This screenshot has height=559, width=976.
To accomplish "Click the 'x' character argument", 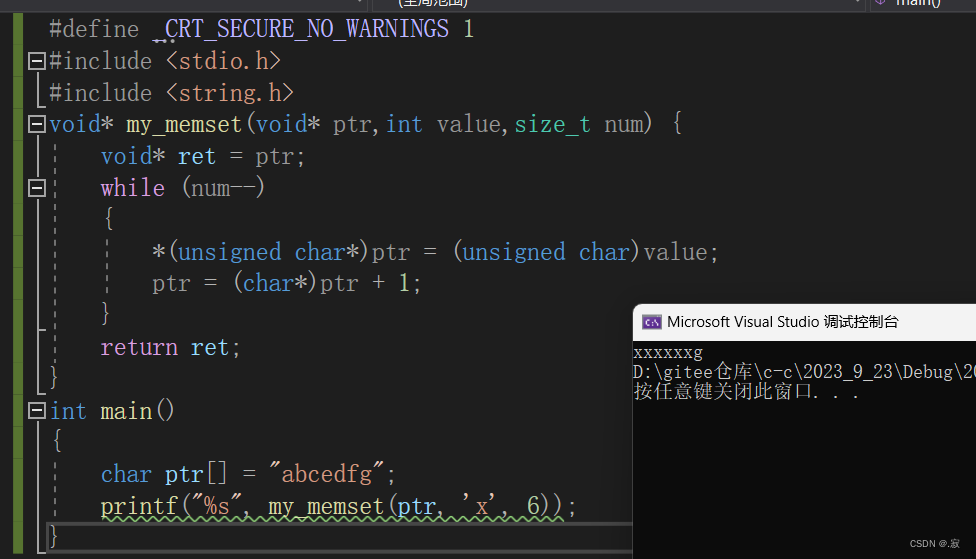I will tap(479, 506).
